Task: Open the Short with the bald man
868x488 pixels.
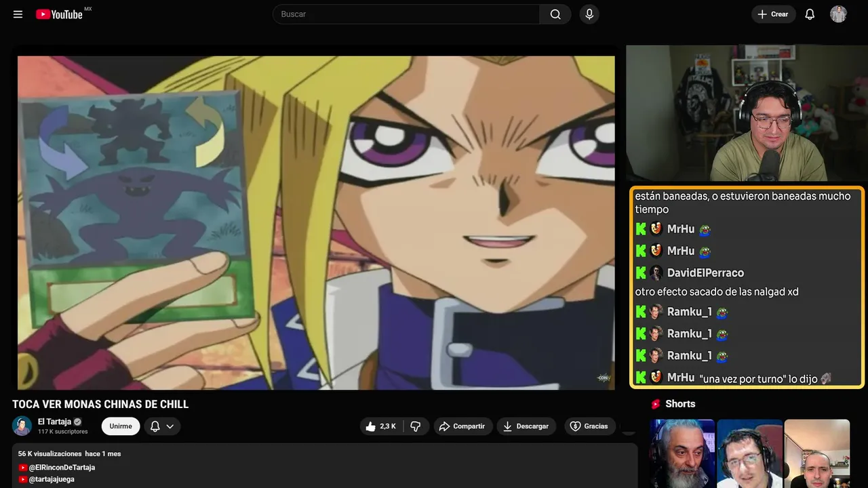Action: tap(816, 453)
